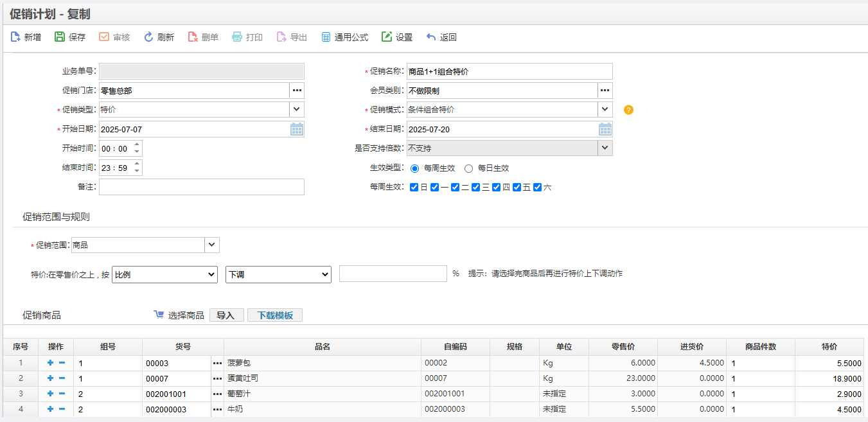Screen dimensions: 868x422
Task: Click the 零售价 column header
Action: (x=623, y=347)
